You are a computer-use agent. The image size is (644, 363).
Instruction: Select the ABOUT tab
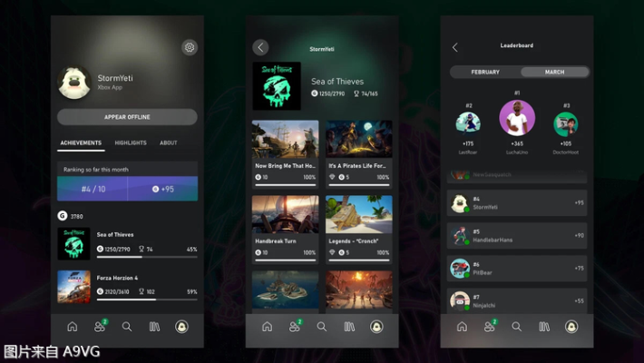tap(169, 142)
